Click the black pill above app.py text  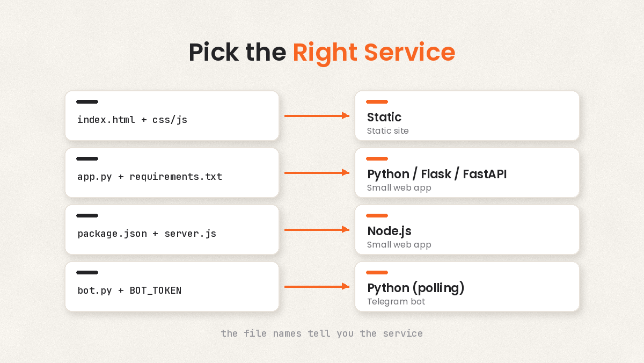coord(87,158)
